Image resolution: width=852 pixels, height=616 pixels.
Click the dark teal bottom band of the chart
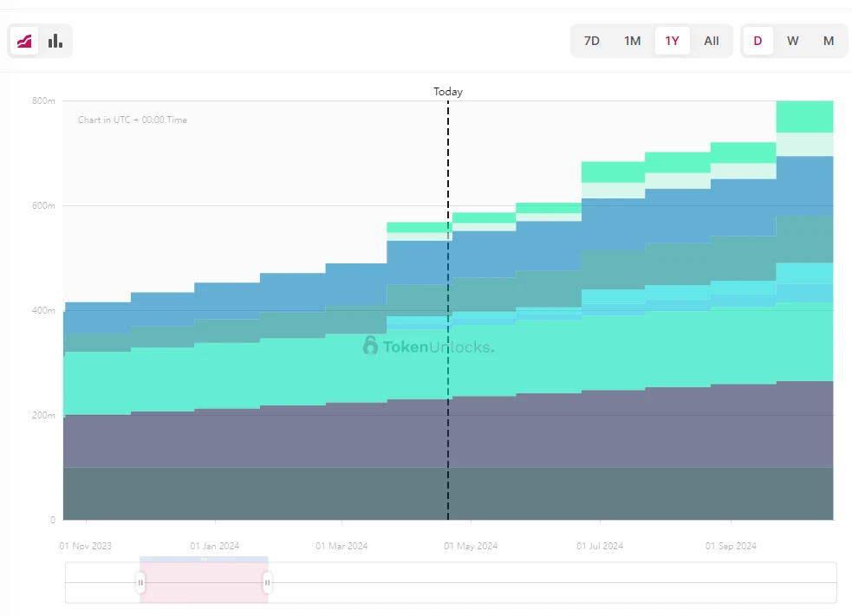[260, 494]
